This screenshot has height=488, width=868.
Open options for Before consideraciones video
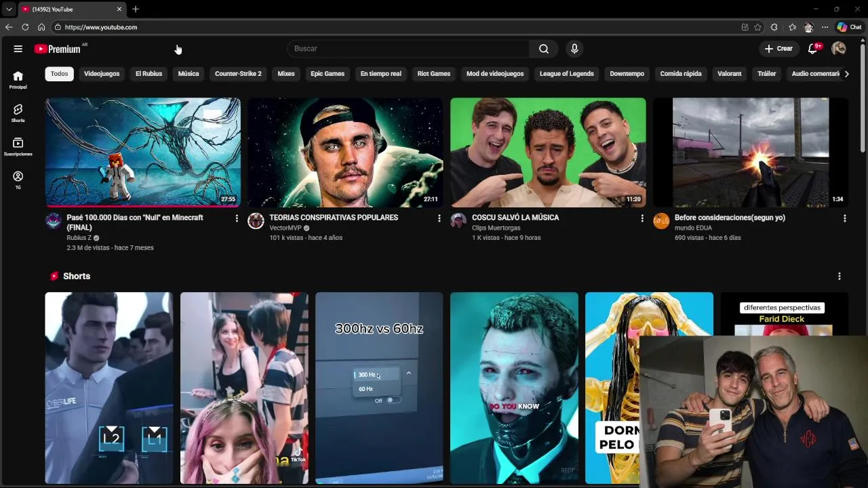pos(845,218)
